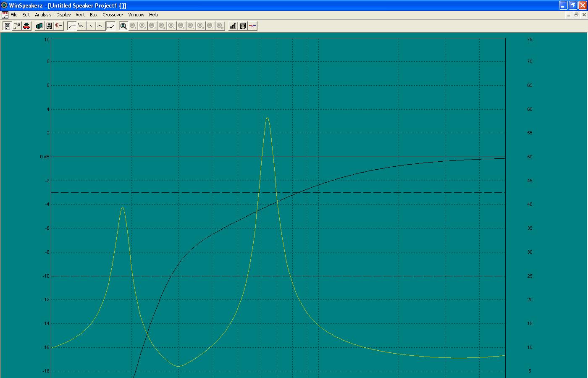Viewport: 588px width, 378px height.
Task: Click the speaker box cabinet icon
Action: pyautogui.click(x=49, y=26)
